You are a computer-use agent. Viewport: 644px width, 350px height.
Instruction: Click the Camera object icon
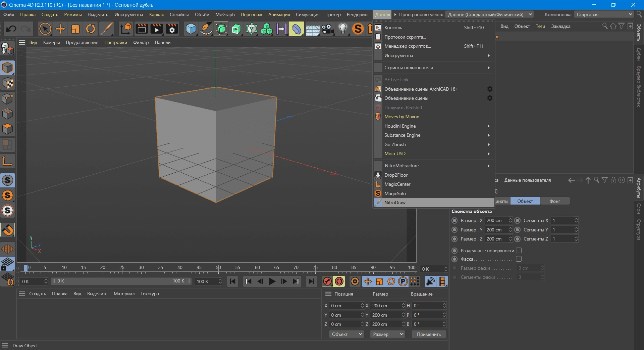328,29
